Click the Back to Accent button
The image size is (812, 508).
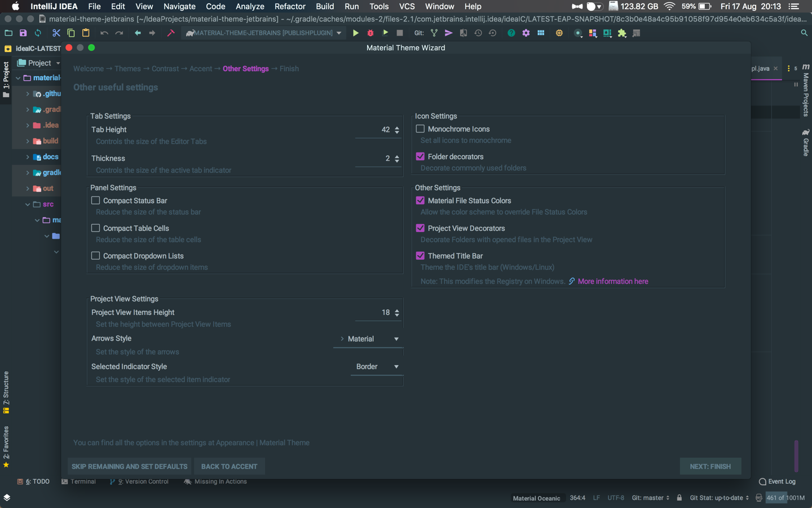229,466
